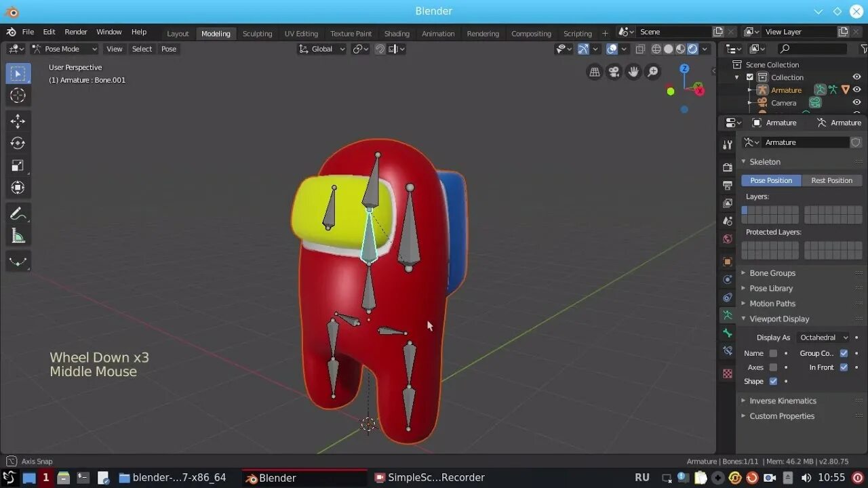Select the Transform tool
This screenshot has width=868, height=488.
pos(18,188)
